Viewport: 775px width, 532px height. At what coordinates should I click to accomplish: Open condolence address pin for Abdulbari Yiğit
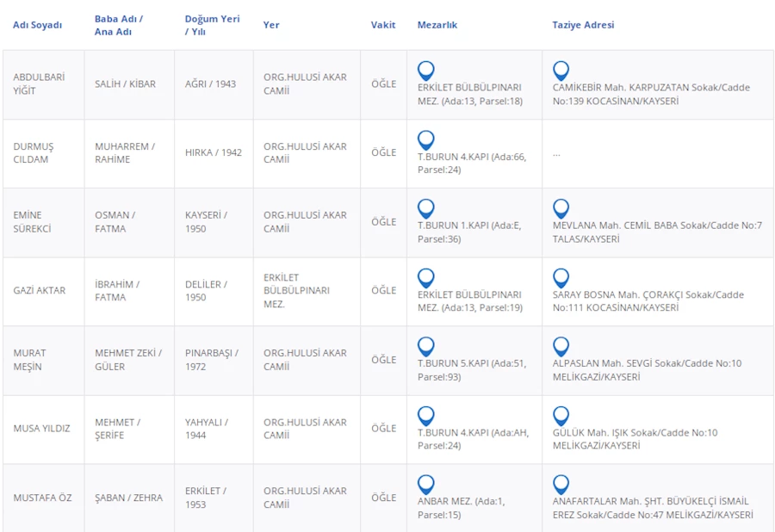[x=561, y=70]
